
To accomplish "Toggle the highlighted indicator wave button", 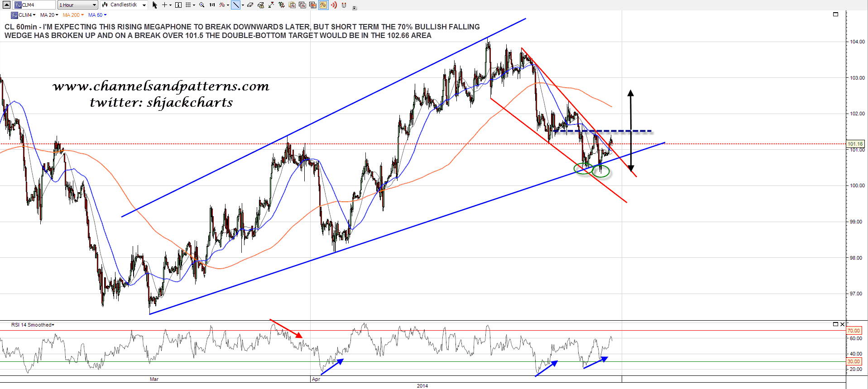I will click(x=323, y=5).
